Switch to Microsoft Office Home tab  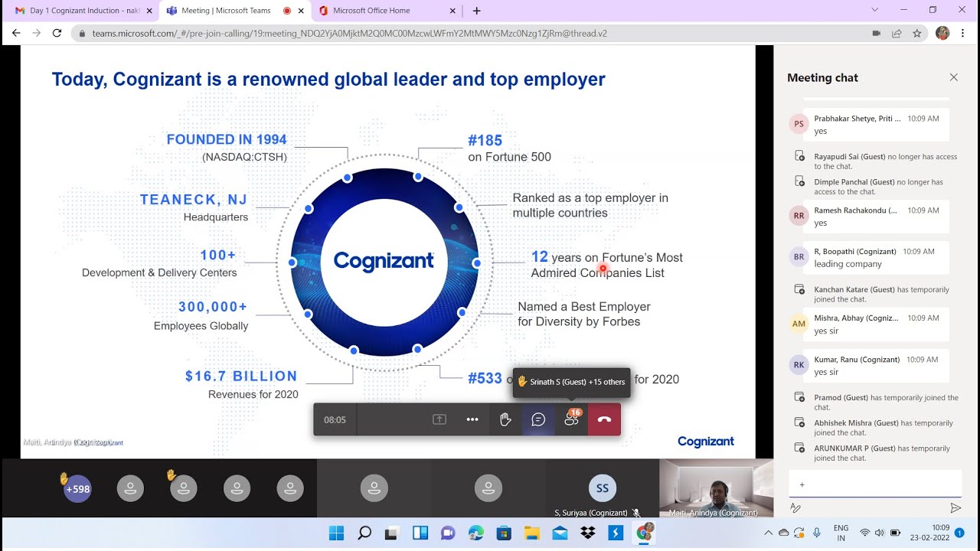(387, 11)
